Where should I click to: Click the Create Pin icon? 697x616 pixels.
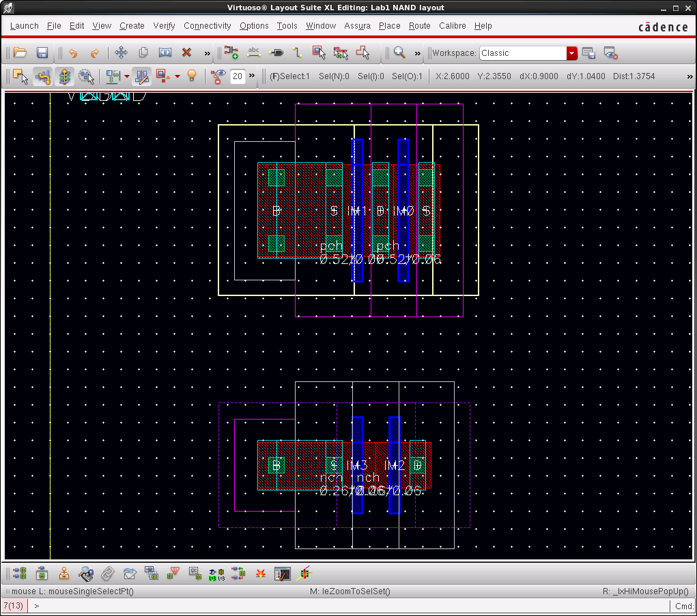pyautogui.click(x=276, y=53)
